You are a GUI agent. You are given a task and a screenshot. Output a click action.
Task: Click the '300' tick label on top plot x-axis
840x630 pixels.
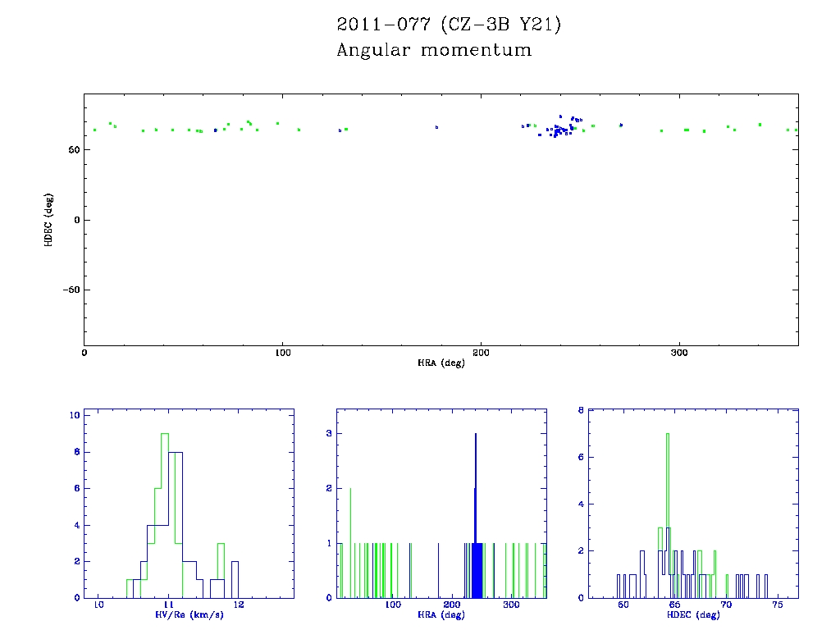pyautogui.click(x=679, y=353)
